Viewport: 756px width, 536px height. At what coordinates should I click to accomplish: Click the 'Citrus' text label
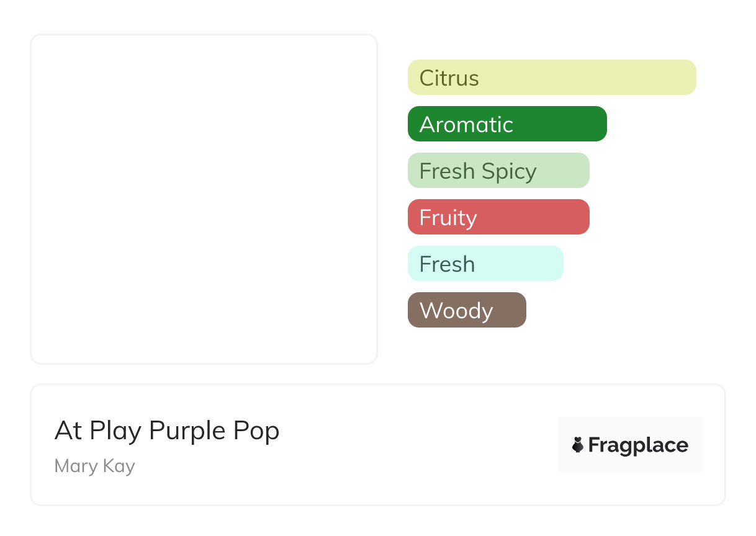[x=449, y=78]
